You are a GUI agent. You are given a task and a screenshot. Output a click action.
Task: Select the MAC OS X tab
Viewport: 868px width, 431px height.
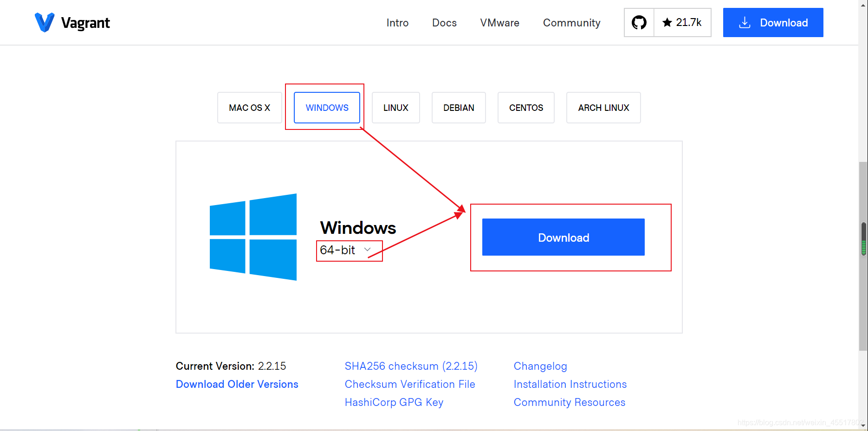(249, 108)
